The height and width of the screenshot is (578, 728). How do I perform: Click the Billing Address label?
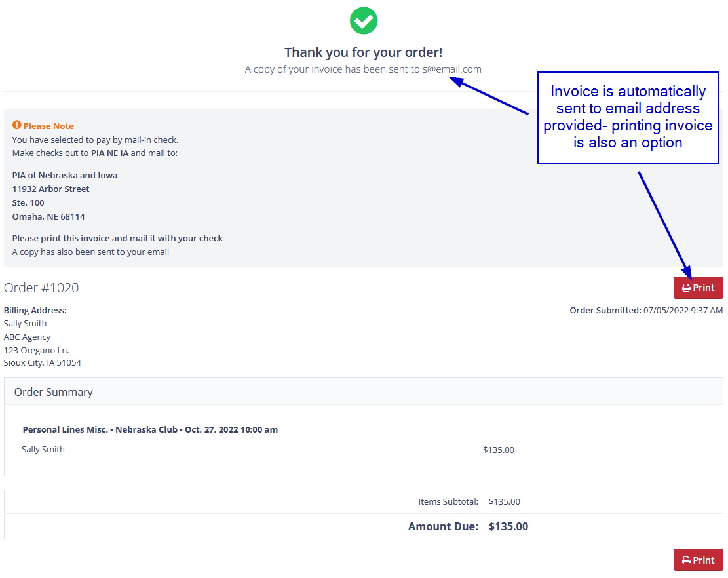(x=35, y=311)
